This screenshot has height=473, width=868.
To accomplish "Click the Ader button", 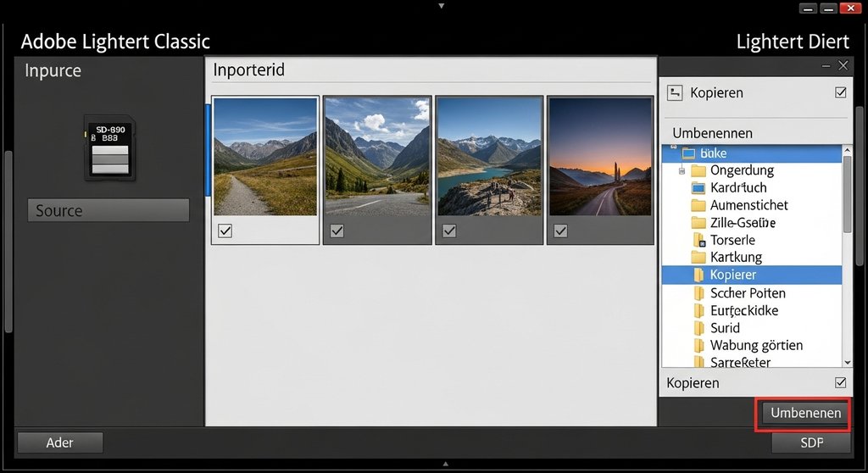I will point(60,442).
